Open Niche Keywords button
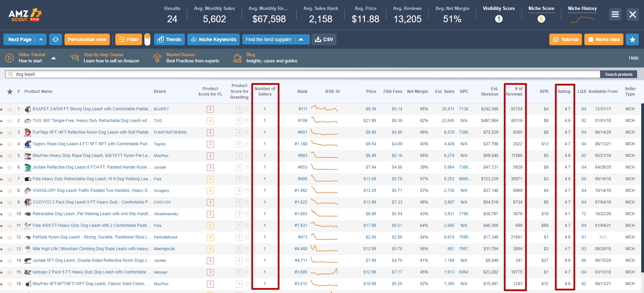 (x=213, y=39)
